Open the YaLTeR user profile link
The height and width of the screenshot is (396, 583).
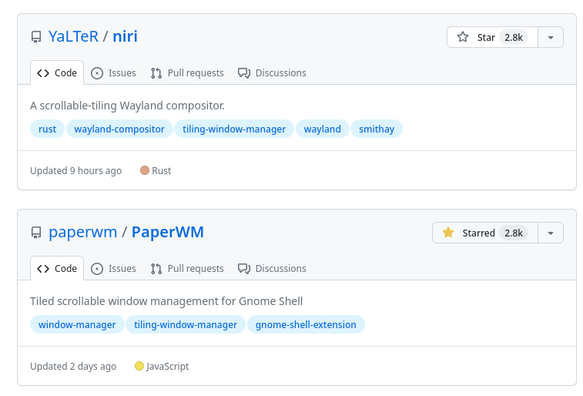pyautogui.click(x=73, y=36)
